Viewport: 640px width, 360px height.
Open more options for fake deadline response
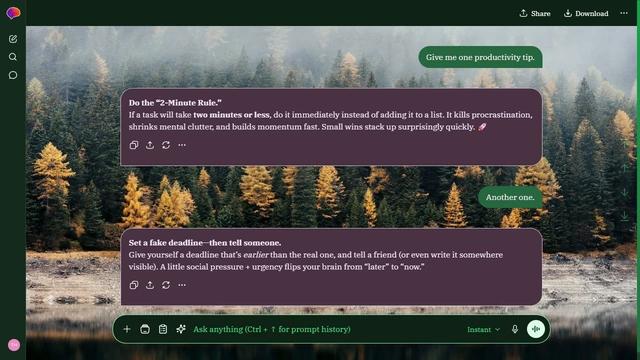pos(182,285)
